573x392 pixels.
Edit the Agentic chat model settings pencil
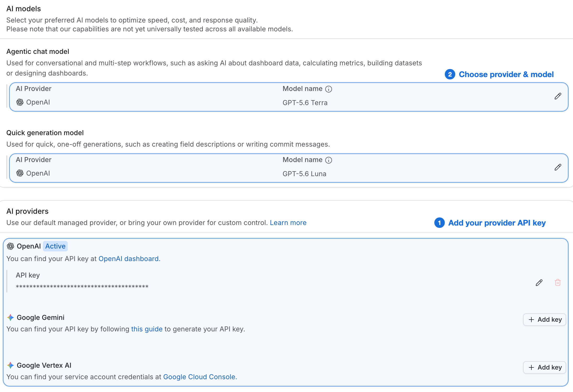(558, 96)
